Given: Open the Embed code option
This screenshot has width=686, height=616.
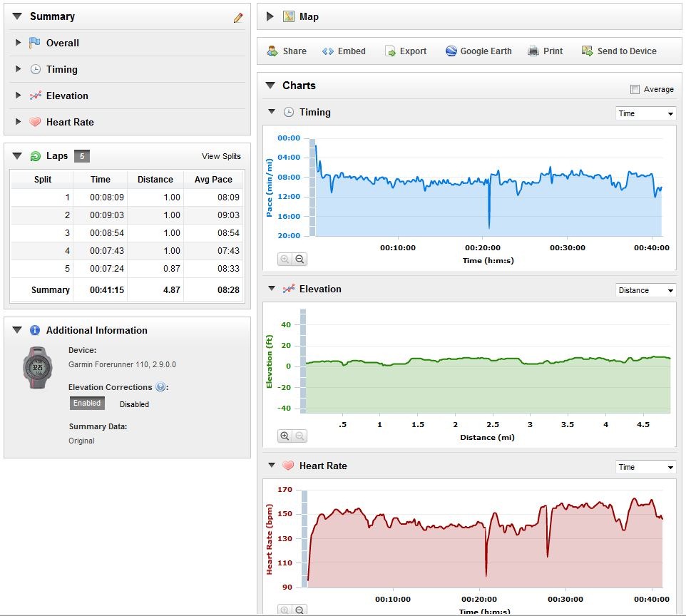Looking at the screenshot, I should point(344,51).
